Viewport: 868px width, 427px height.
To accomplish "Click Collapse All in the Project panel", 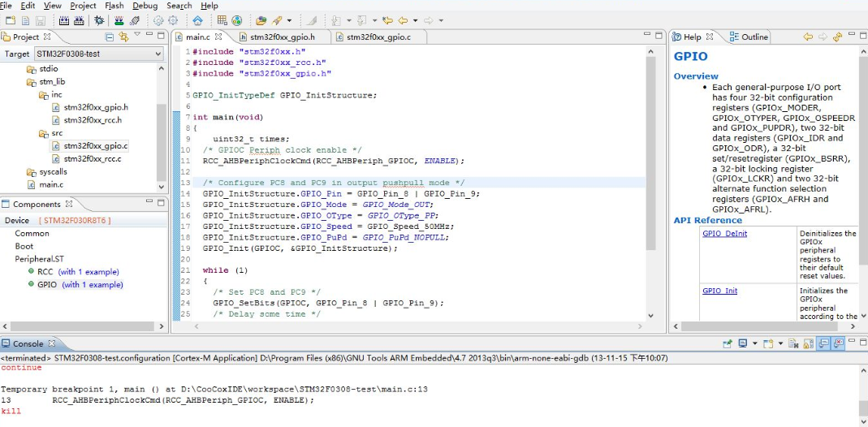I will click(x=110, y=37).
